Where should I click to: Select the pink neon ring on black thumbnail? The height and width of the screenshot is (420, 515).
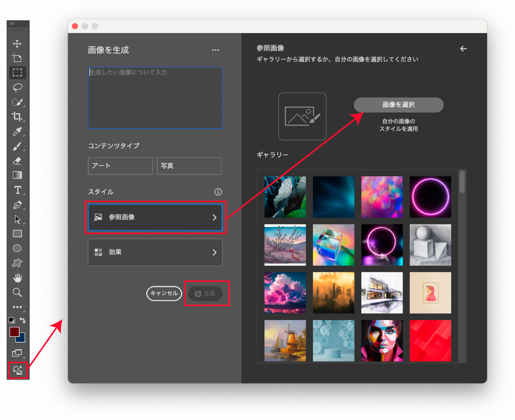click(x=430, y=197)
